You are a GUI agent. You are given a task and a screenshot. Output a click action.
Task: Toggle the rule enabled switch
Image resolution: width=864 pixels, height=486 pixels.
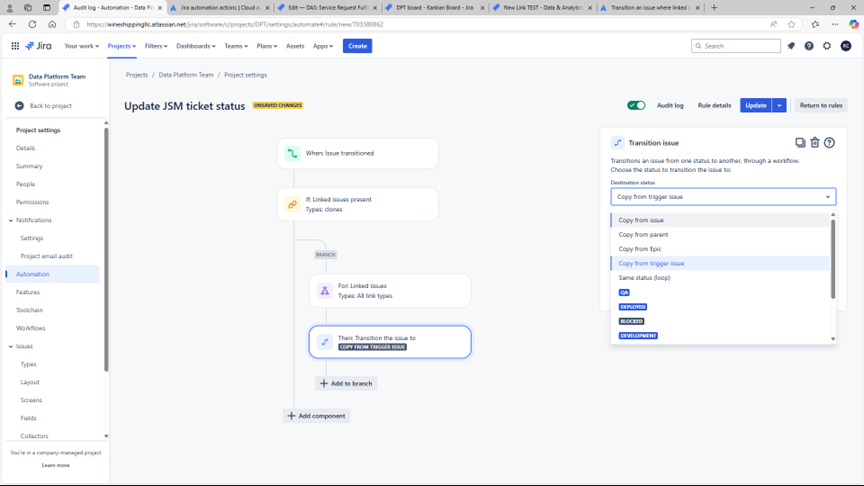click(x=636, y=105)
